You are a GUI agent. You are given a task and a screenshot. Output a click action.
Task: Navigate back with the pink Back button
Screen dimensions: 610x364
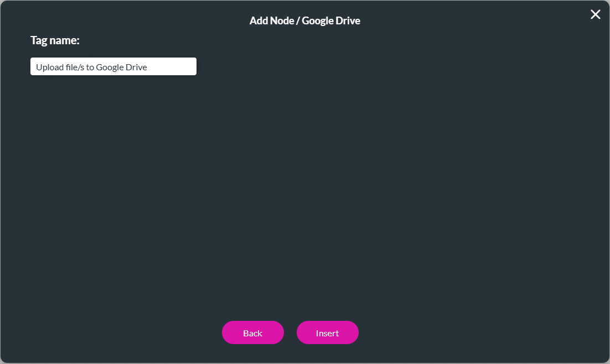252,332
